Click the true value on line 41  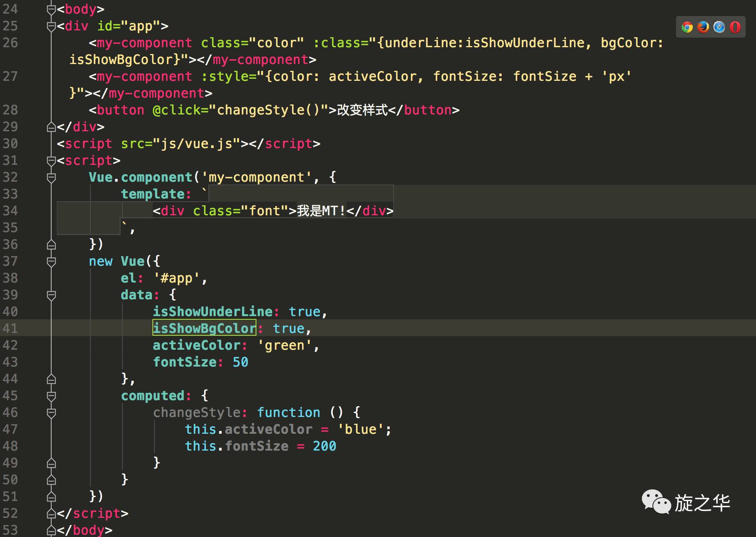288,328
